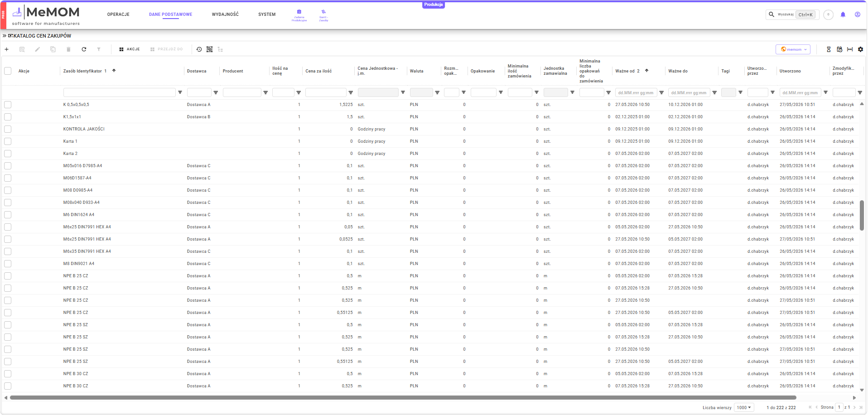Open the SYSTEM menu

(x=267, y=14)
